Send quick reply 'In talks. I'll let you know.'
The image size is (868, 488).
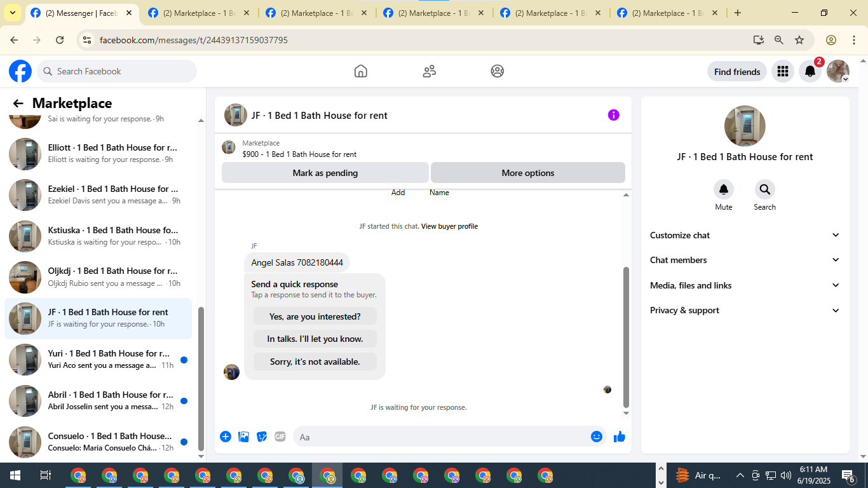click(x=315, y=339)
